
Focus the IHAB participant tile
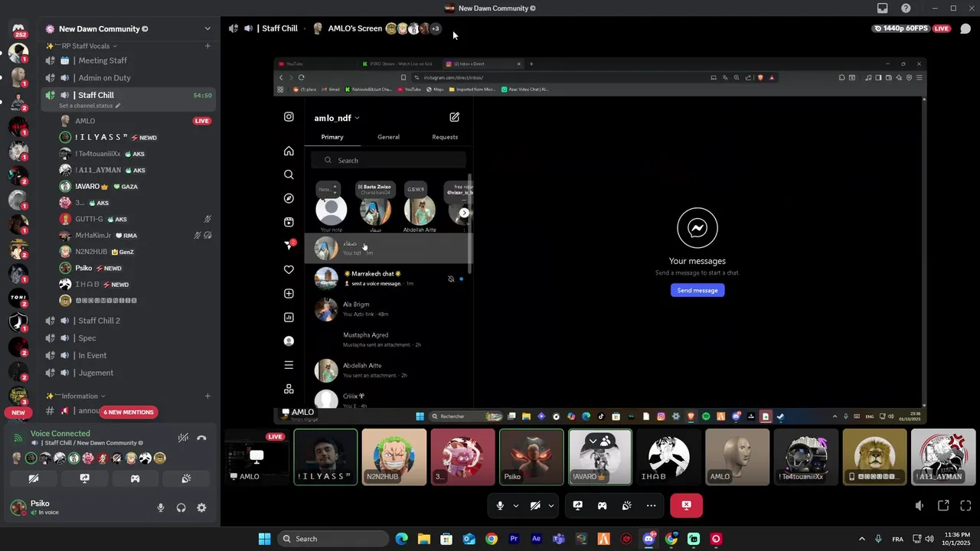(668, 457)
